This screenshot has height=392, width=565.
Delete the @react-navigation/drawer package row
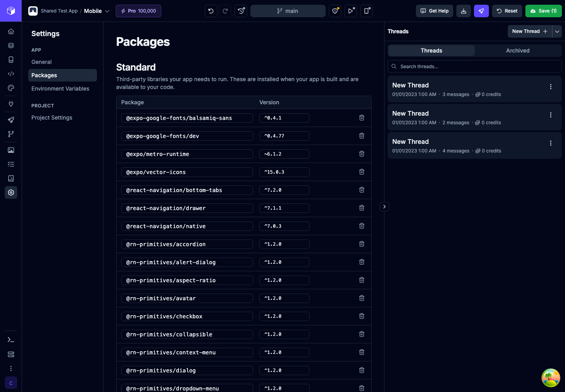(x=362, y=208)
